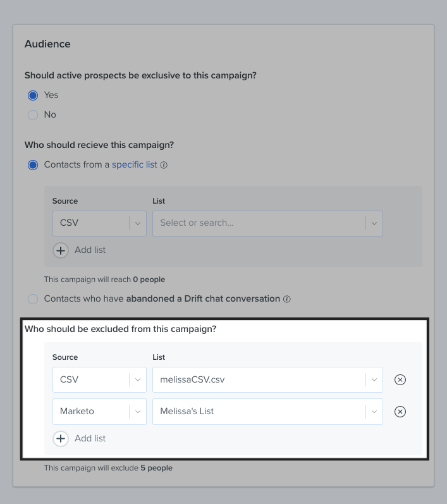
Task: Open Melissa's List dropdown
Action: [x=267, y=412]
